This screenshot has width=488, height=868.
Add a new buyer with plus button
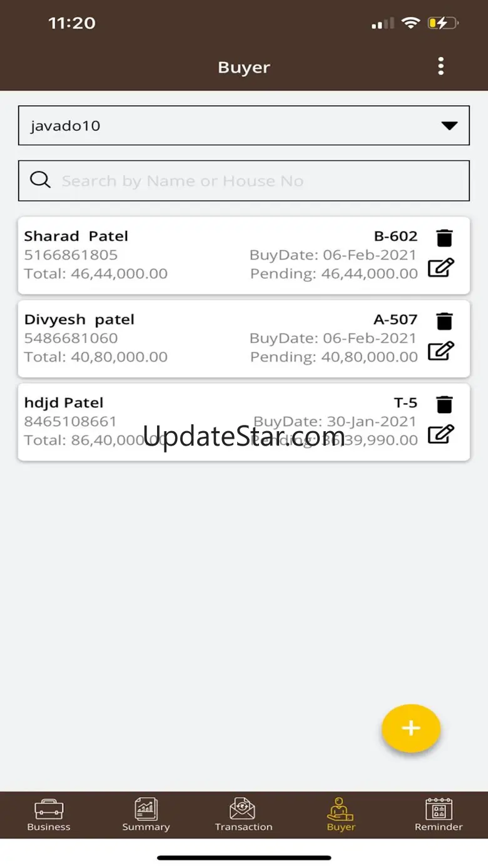tap(411, 728)
